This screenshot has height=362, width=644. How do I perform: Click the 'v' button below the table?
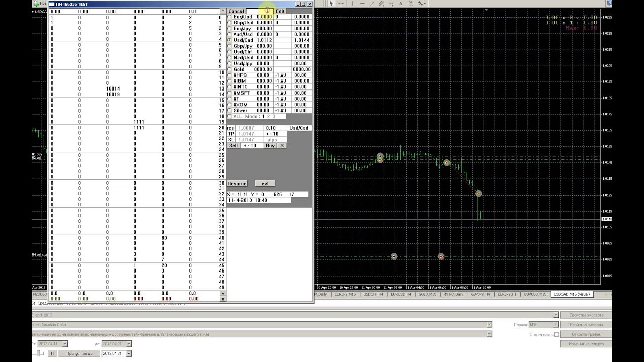pos(223,293)
